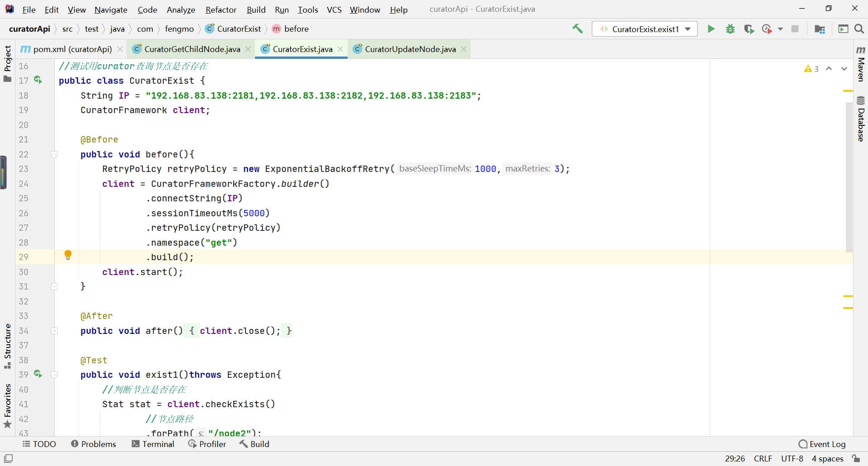Click the fold end marker at line 31

click(x=54, y=286)
